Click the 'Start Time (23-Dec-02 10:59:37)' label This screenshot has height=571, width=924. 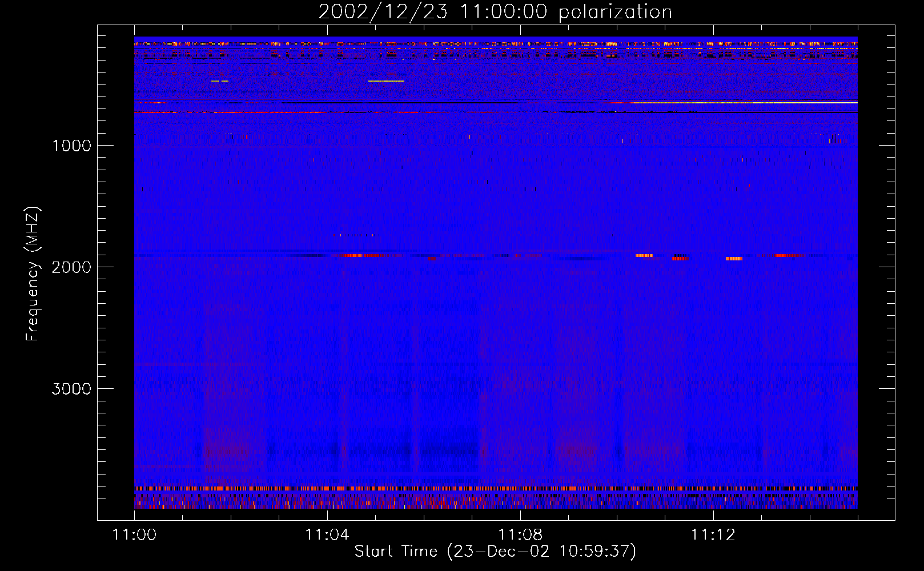(495, 552)
